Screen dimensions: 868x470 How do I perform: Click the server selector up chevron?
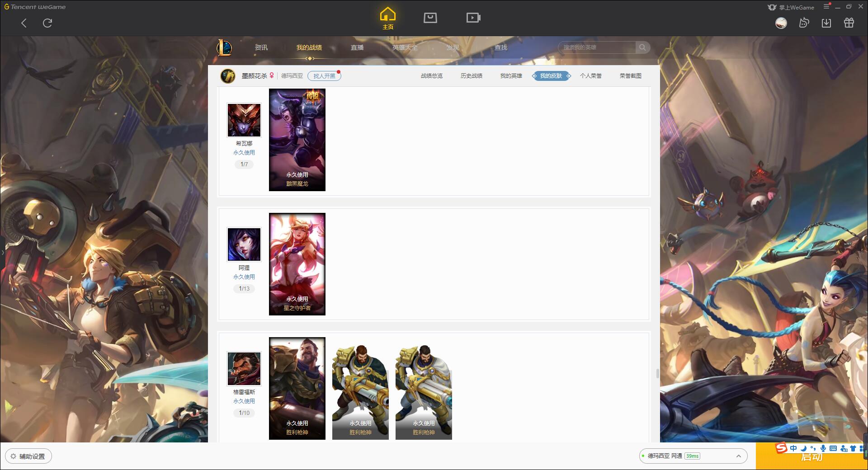coord(738,456)
